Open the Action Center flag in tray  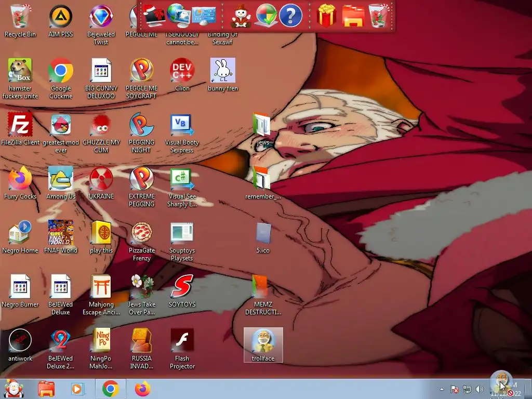point(454,389)
